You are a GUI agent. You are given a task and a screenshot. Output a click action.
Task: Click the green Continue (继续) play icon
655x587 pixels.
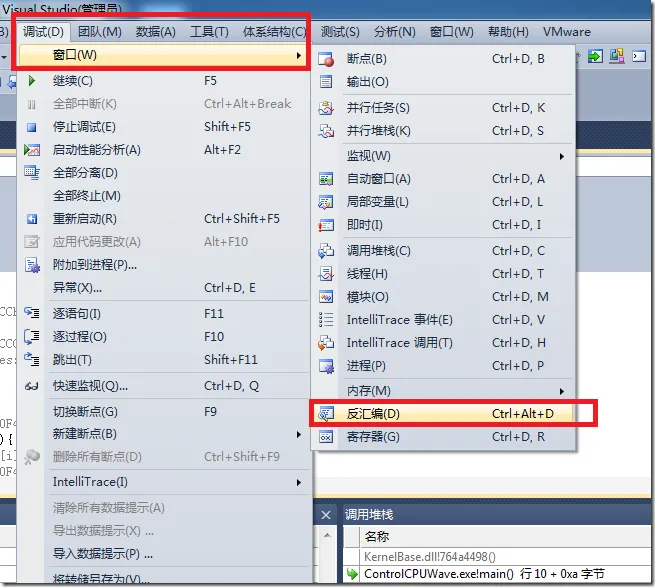(x=32, y=81)
